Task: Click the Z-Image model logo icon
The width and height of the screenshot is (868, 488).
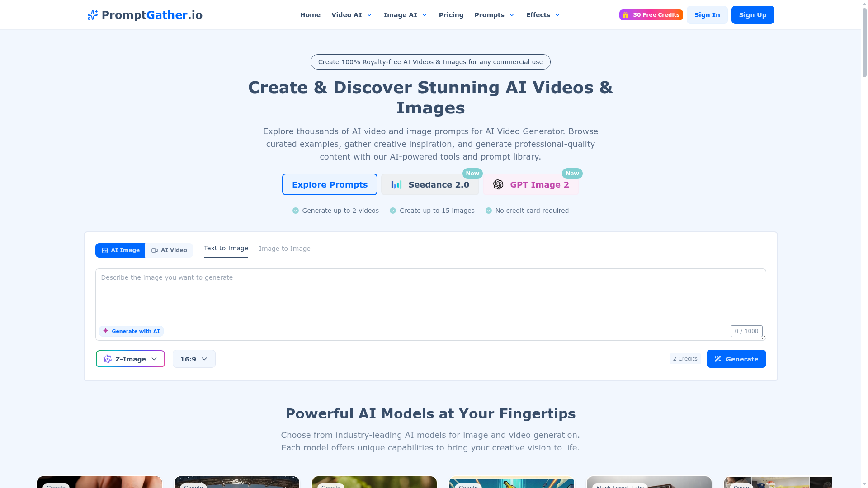Action: (x=108, y=359)
